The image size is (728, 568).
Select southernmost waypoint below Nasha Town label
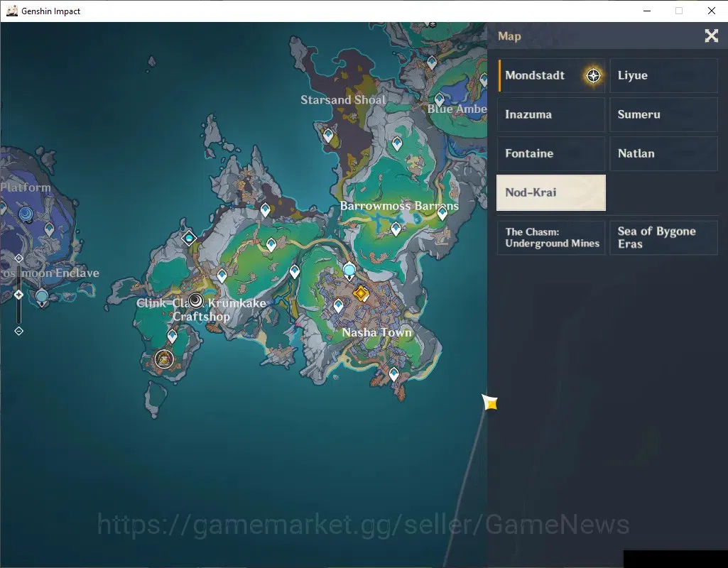pos(393,374)
